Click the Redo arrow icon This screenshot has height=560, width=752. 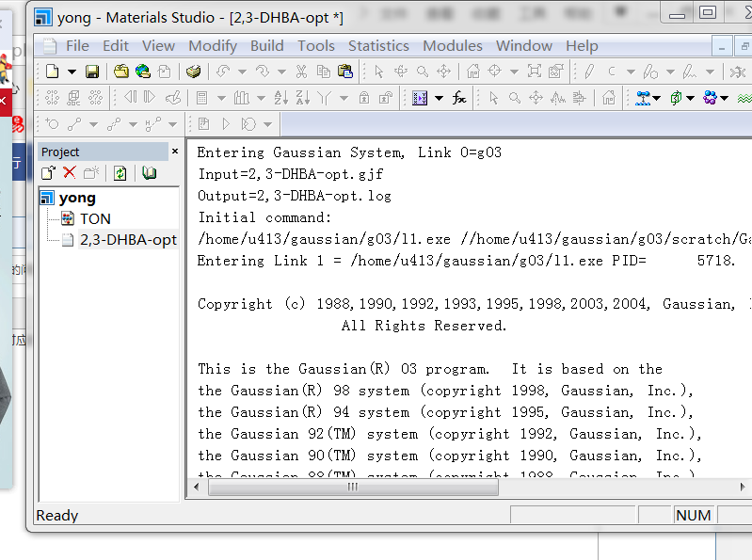(263, 72)
